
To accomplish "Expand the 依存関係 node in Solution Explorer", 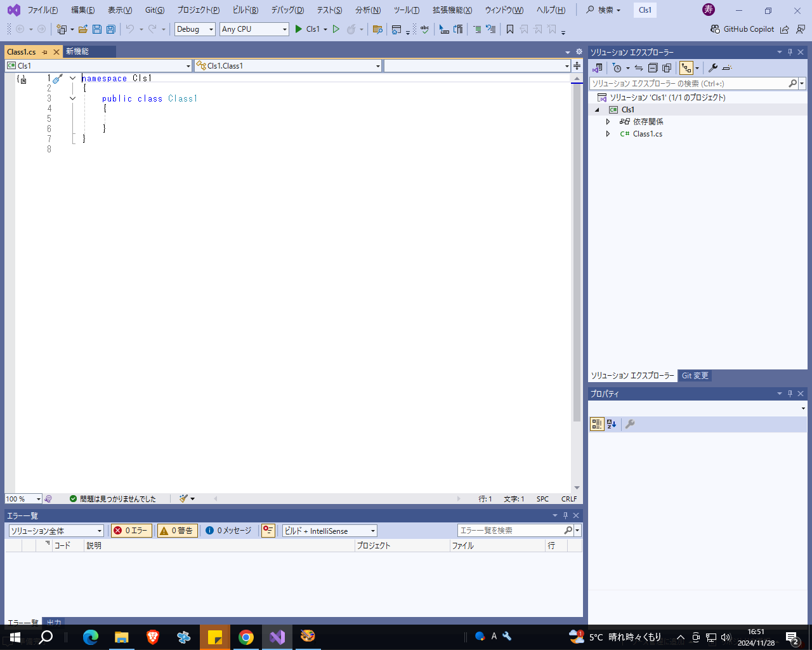I will pyautogui.click(x=608, y=122).
